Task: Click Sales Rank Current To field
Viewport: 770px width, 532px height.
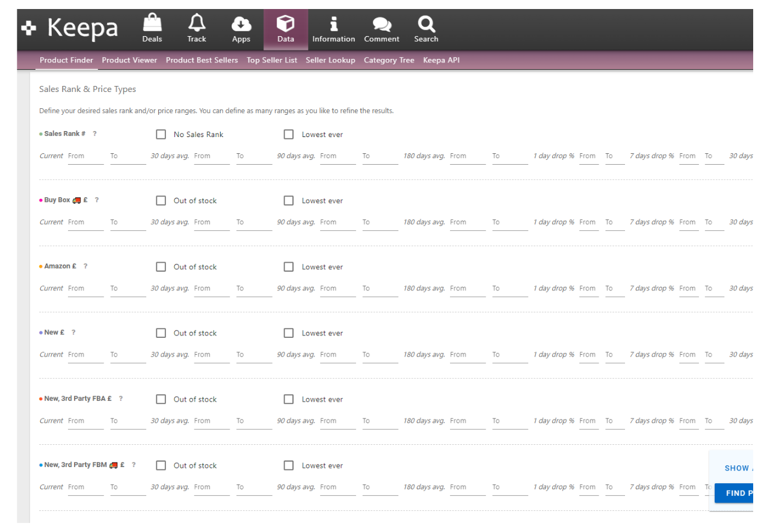Action: pos(128,156)
